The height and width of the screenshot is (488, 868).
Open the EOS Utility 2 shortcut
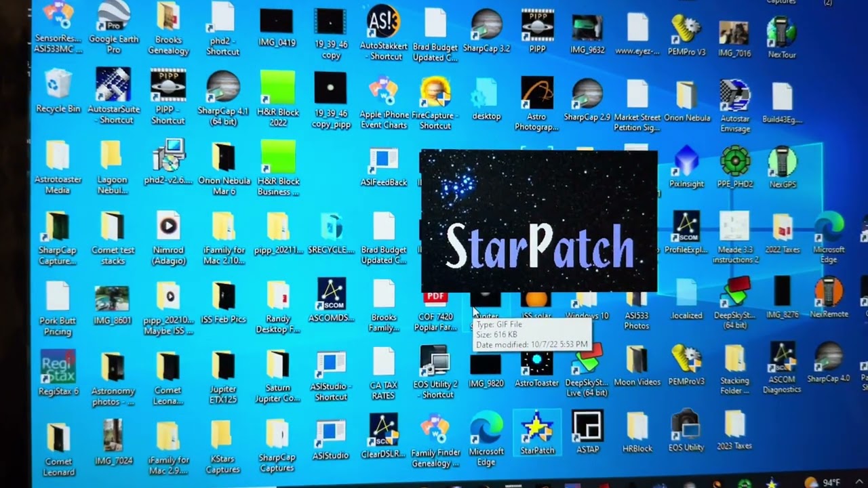coord(435,371)
